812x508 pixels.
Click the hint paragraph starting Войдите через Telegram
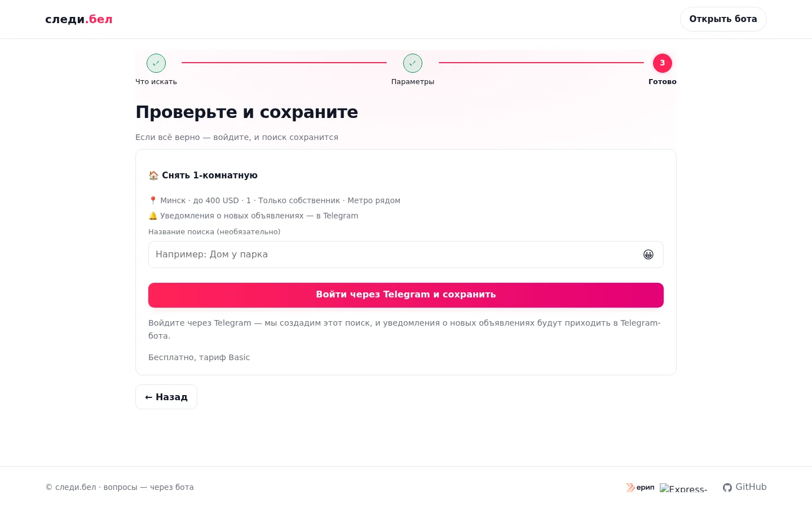[x=405, y=329]
